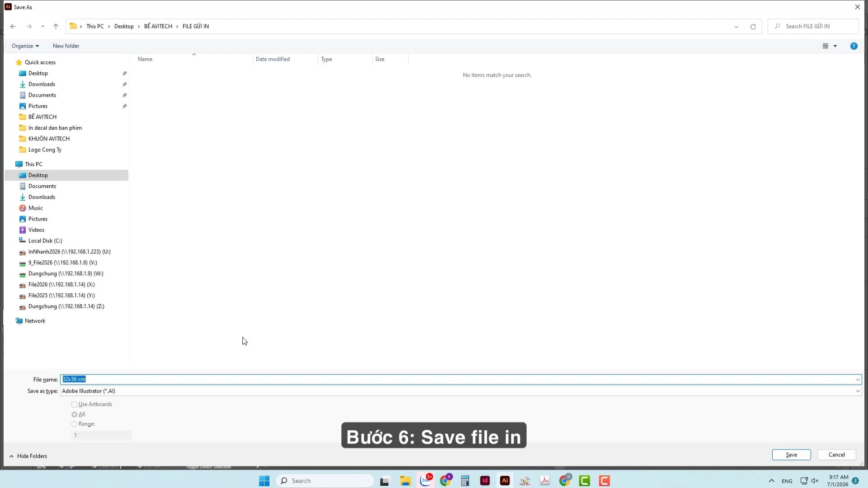Viewport: 868px width, 488px height.
Task: Click the Search FILE GỬI IN box
Action: [x=813, y=26]
